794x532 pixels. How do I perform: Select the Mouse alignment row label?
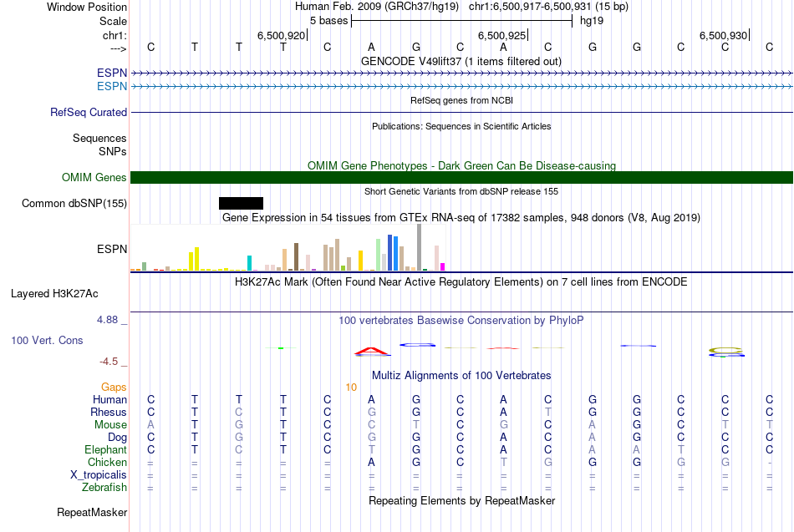[x=110, y=425]
